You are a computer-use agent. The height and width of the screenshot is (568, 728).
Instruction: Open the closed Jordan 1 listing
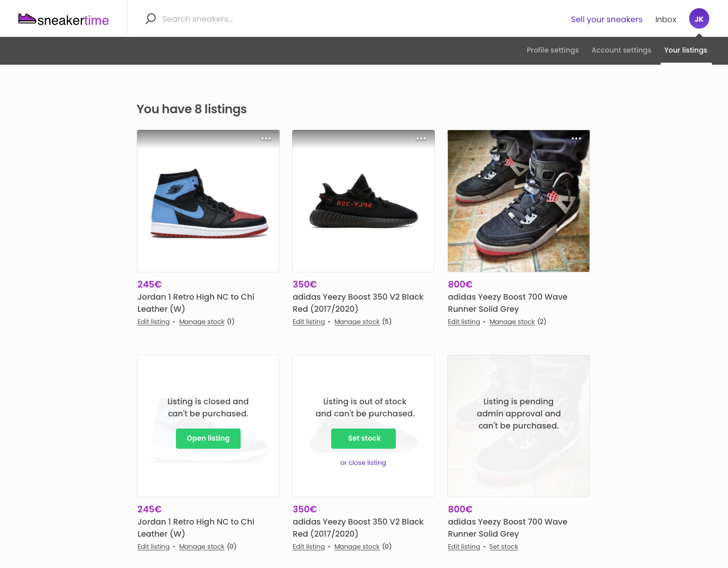click(208, 438)
